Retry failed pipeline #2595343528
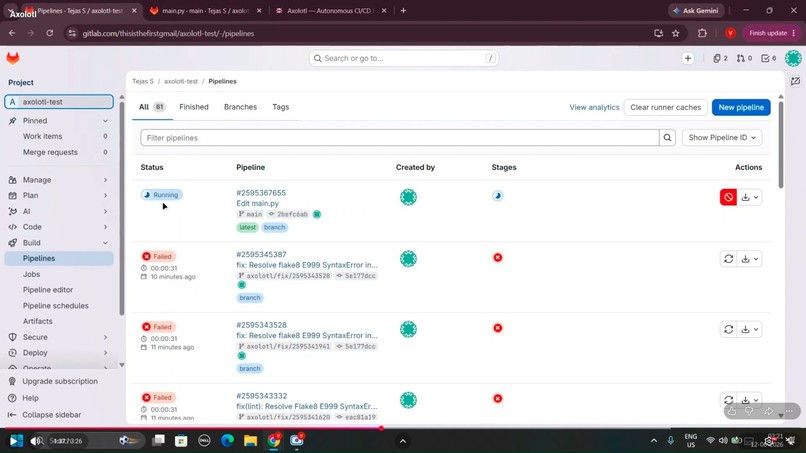This screenshot has width=806, height=453. point(728,329)
